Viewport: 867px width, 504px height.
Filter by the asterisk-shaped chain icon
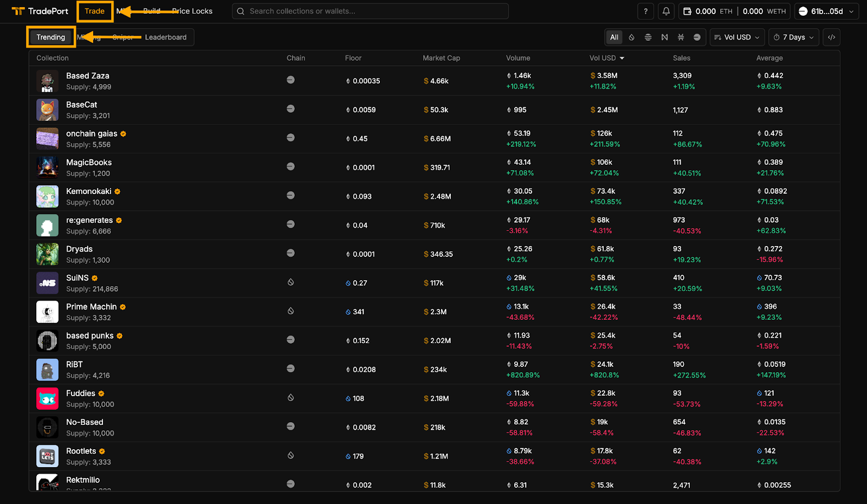[681, 37]
